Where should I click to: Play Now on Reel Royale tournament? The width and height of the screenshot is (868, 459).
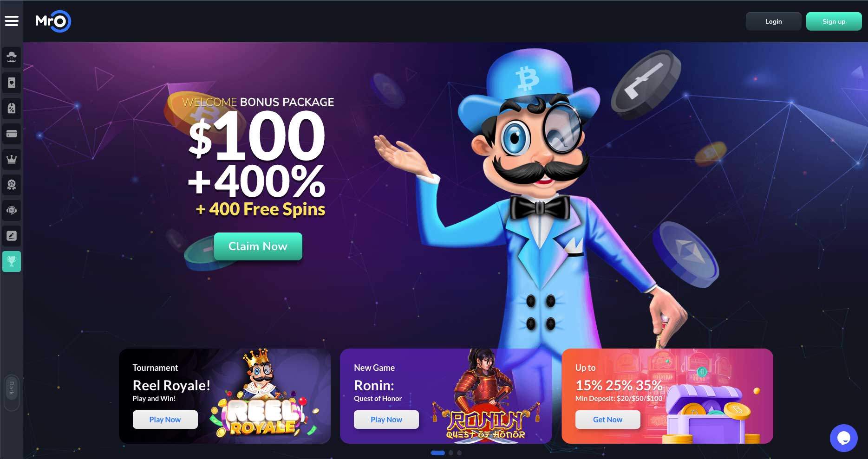[165, 420]
